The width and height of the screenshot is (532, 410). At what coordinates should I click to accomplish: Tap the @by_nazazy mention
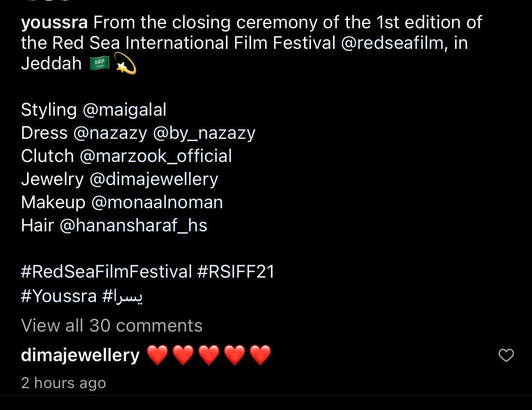coord(204,133)
